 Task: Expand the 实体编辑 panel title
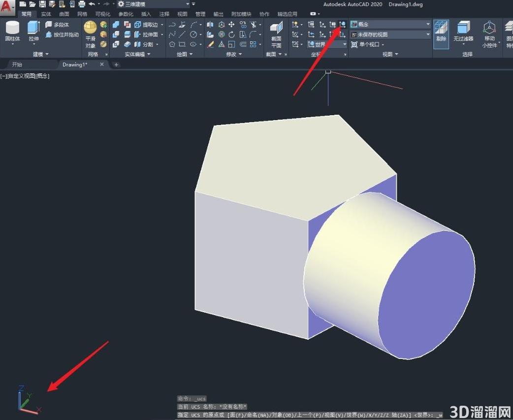(x=137, y=54)
